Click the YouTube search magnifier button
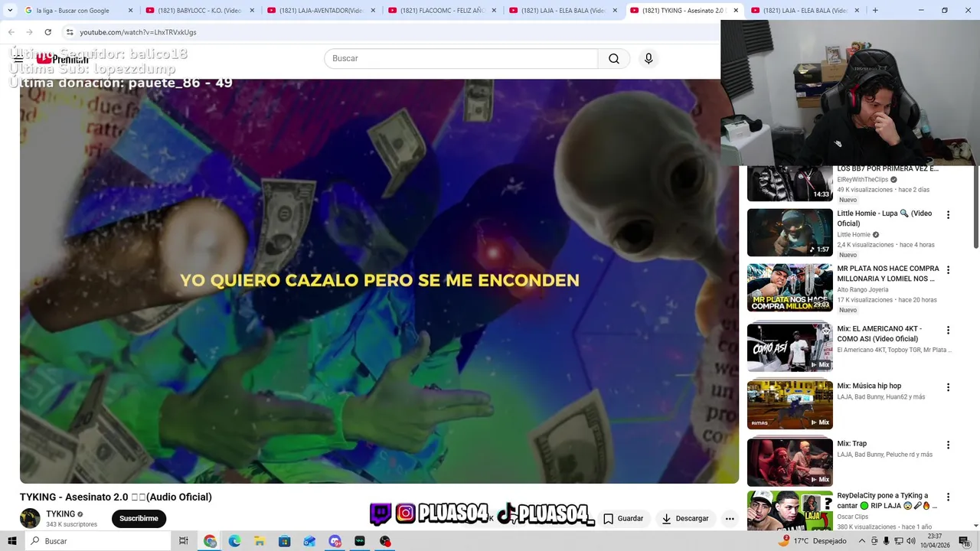 [x=614, y=59]
